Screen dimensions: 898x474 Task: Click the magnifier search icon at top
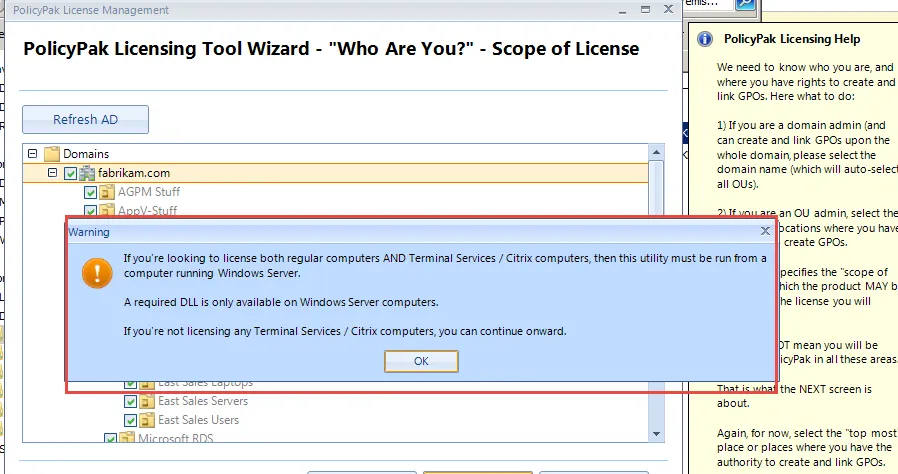pyautogui.click(x=744, y=5)
